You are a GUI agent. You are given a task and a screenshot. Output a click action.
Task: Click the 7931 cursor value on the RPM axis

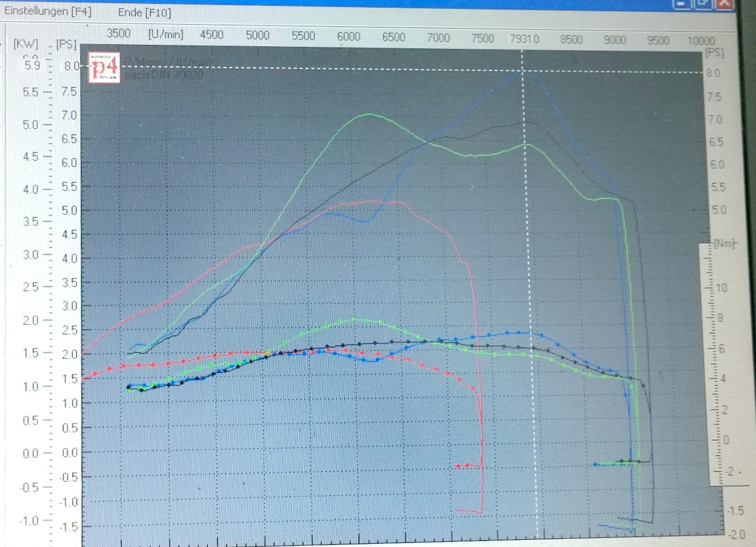coord(524,38)
